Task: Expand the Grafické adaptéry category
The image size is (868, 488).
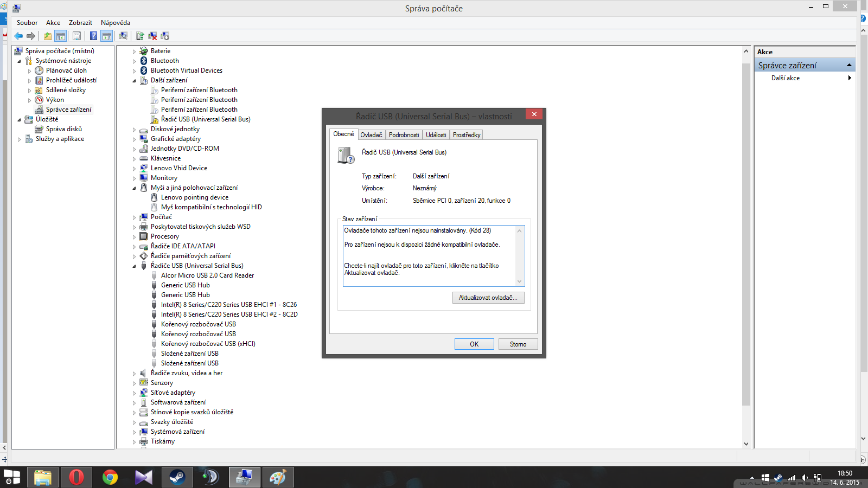Action: pyautogui.click(x=135, y=139)
